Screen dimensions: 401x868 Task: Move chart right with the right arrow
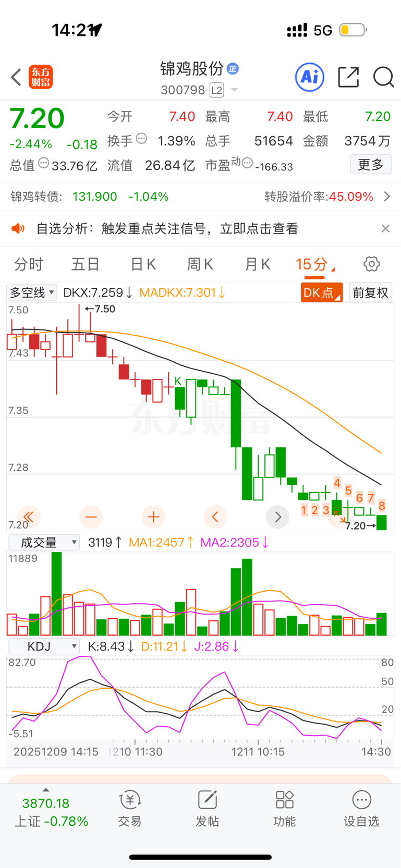(277, 517)
